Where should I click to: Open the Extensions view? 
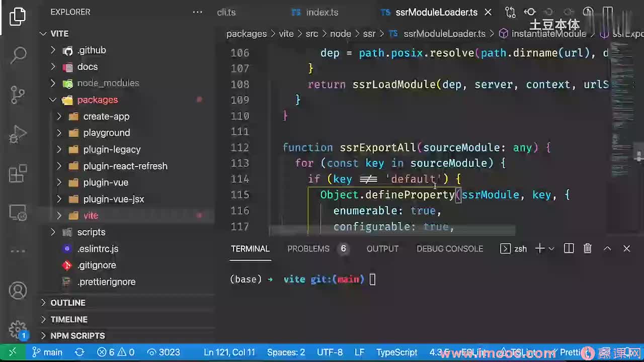tap(18, 174)
